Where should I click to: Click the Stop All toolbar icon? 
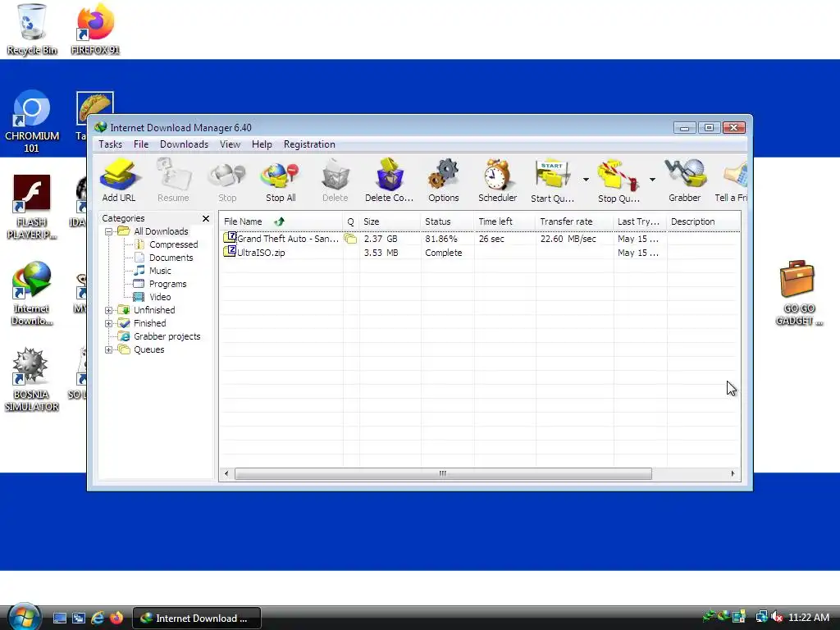point(281,180)
